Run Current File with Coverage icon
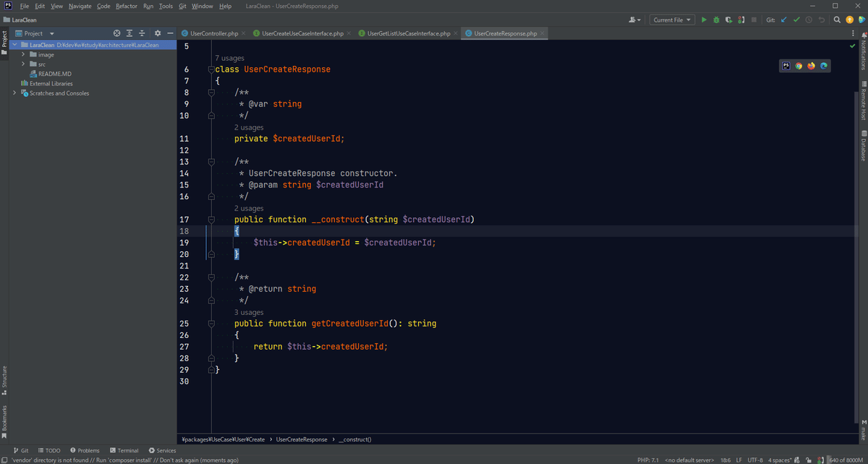 pyautogui.click(x=728, y=20)
